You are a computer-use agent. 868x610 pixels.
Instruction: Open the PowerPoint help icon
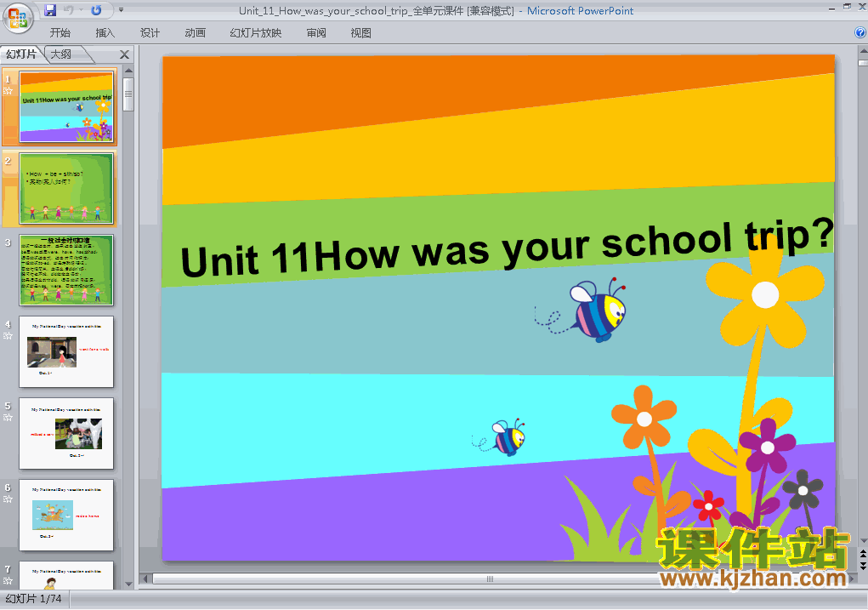point(860,32)
